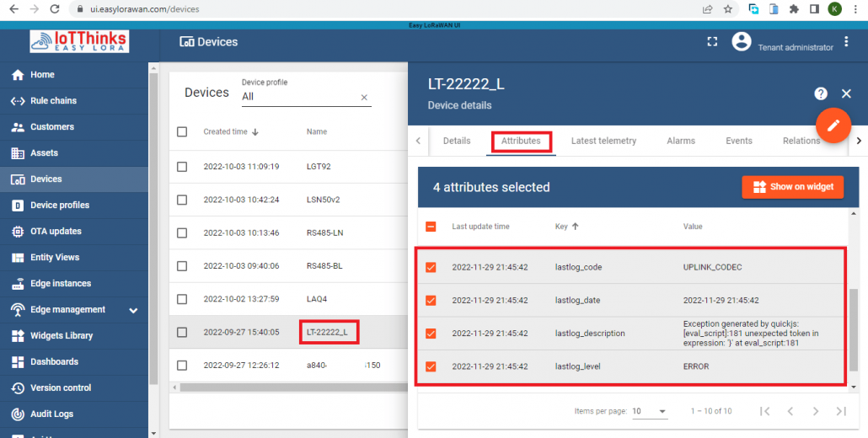Uncheck the lastlog_date attribute checkbox
Viewport: 868px width, 438px height.
(x=431, y=301)
